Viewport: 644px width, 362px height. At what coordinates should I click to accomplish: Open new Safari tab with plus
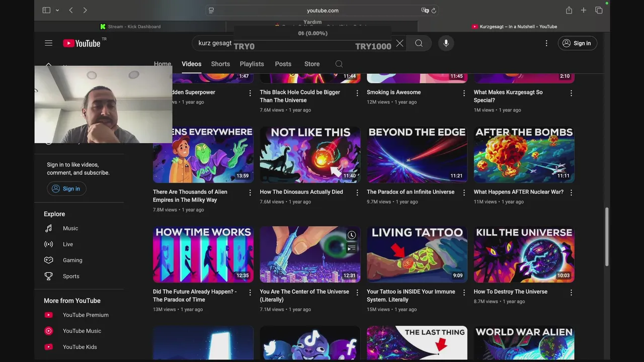point(584,10)
